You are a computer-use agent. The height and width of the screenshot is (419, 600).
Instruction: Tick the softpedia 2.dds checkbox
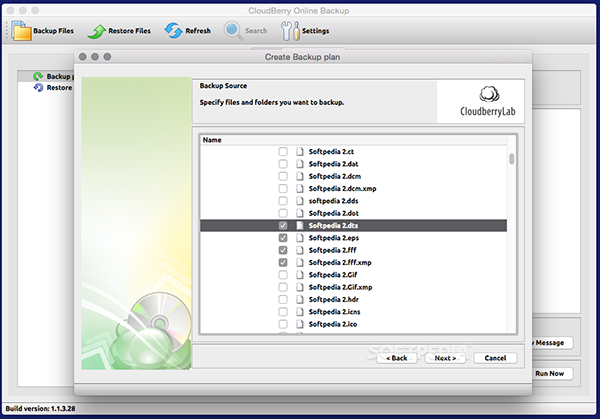[283, 201]
